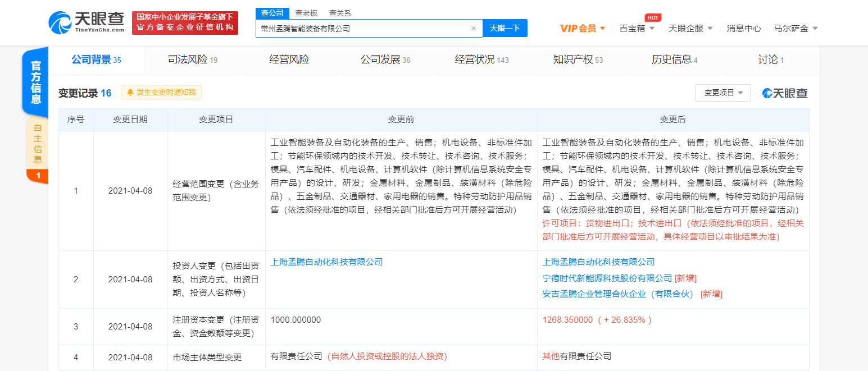Open the 宁德时代新能源科技股份有限公司 link
868x371 pixels.
click(607, 278)
